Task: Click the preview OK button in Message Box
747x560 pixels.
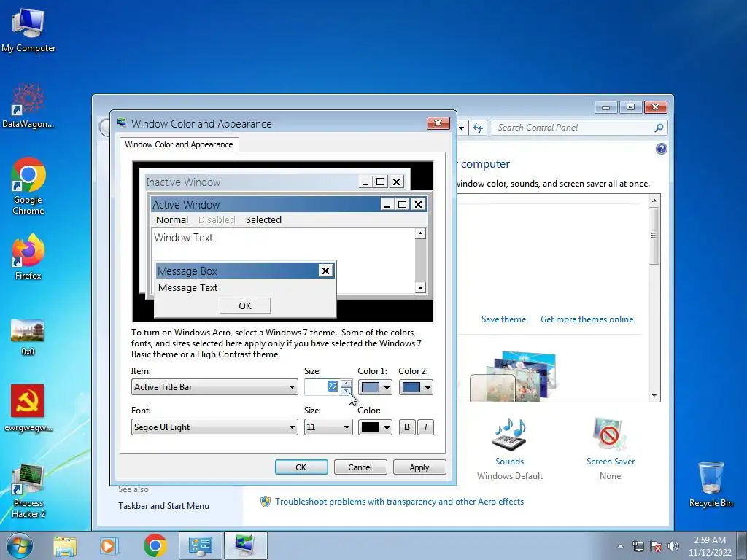Action: point(245,306)
